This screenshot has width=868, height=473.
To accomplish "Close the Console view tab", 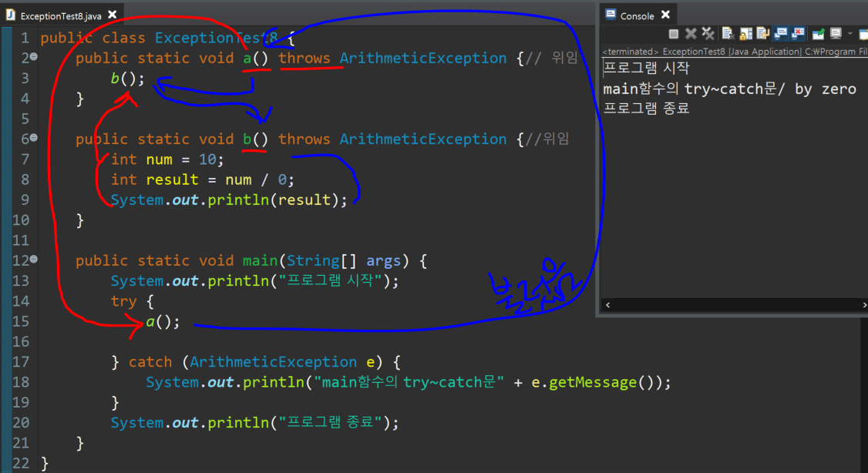I will coord(665,15).
